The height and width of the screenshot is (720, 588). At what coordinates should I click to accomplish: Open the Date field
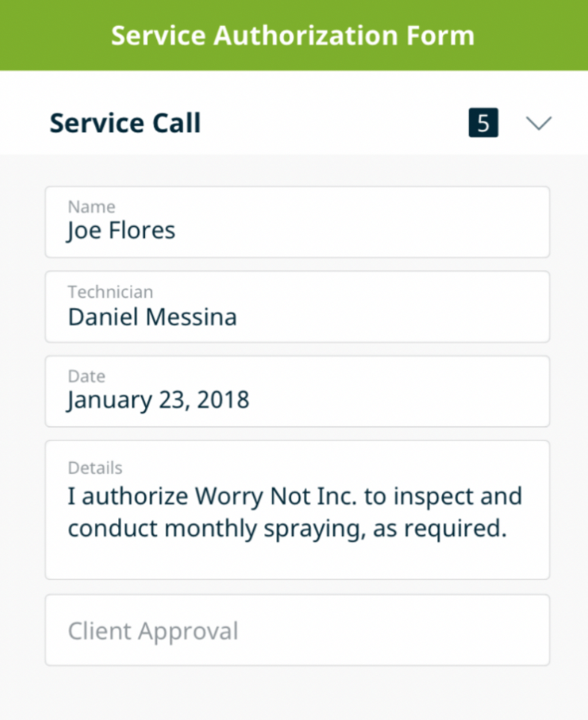pos(297,391)
